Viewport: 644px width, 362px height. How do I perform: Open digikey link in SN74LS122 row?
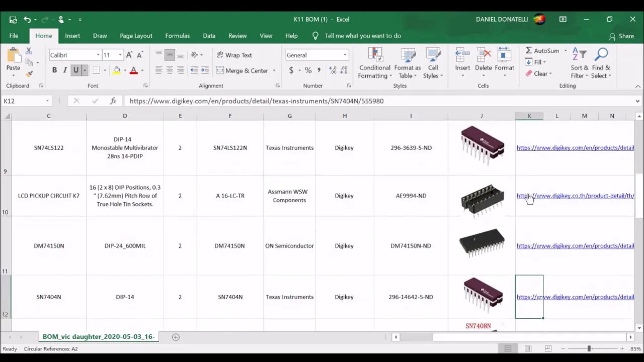tap(575, 148)
